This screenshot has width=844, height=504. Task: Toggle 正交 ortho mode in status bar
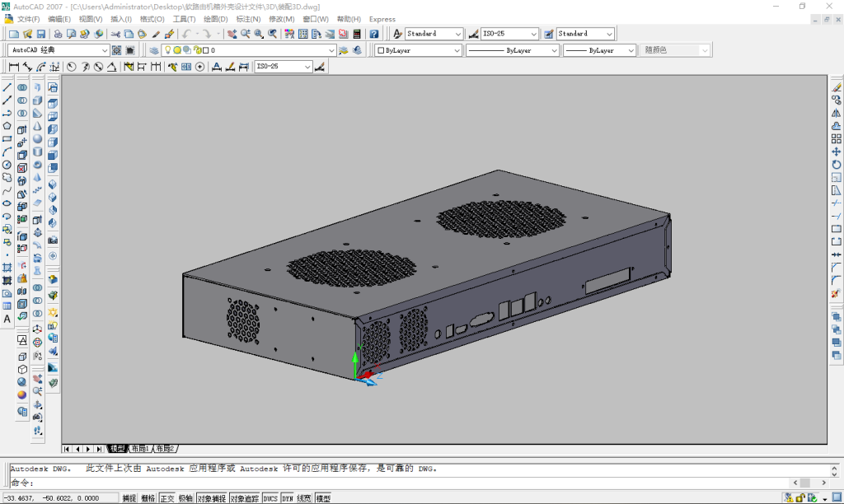167,498
